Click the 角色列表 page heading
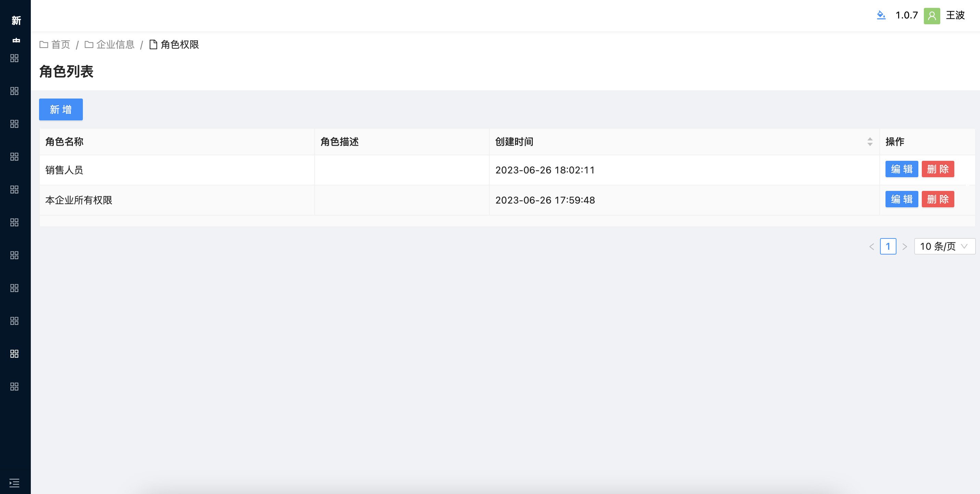This screenshot has height=494, width=980. click(x=66, y=71)
